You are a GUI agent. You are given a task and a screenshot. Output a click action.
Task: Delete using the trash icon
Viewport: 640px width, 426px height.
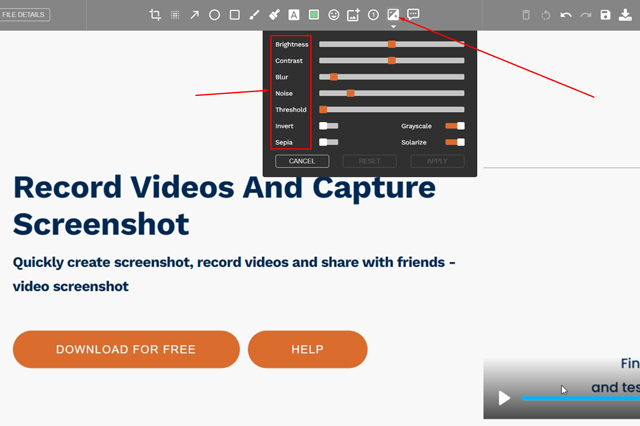pos(527,15)
